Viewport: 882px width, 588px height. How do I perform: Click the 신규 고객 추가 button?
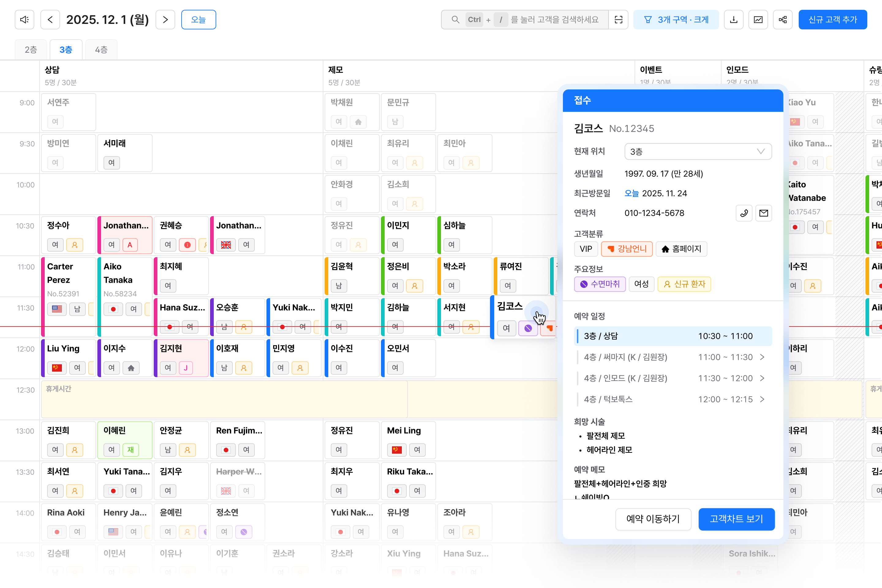(x=832, y=20)
